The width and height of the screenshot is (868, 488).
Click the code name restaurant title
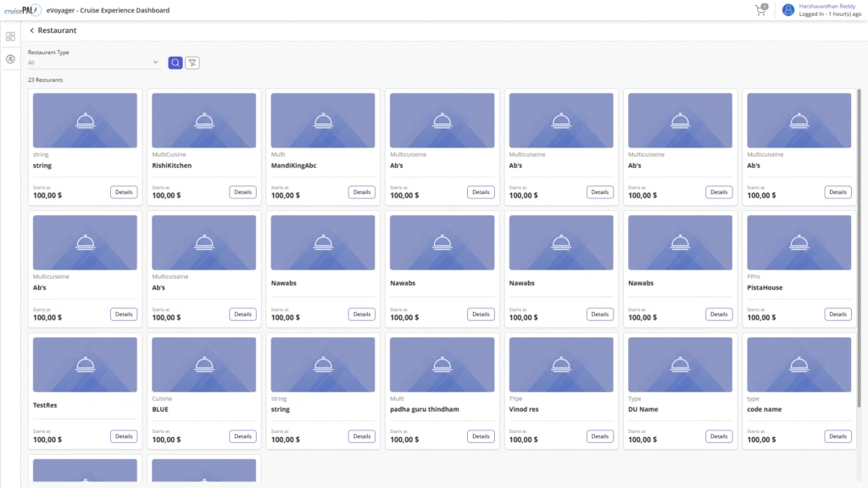[766, 409]
